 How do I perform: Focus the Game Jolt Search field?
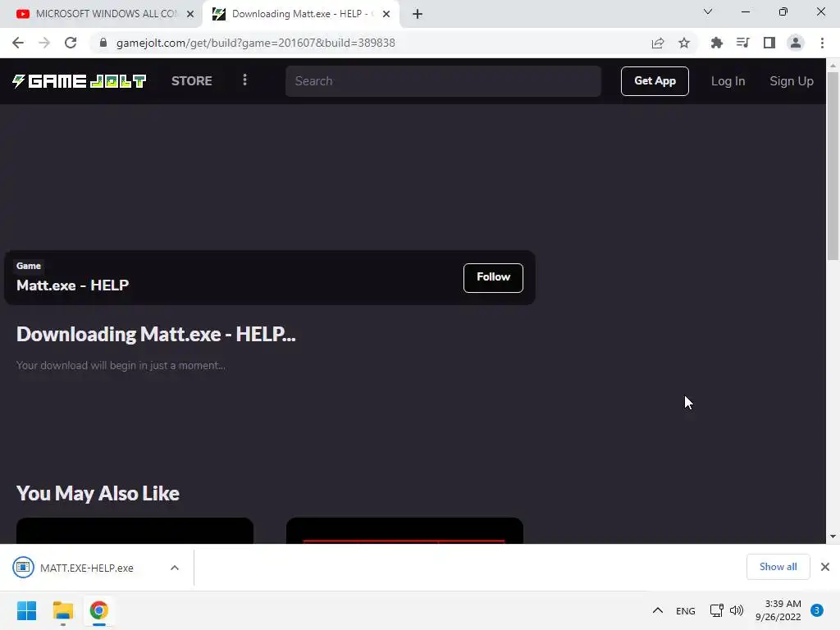(443, 81)
